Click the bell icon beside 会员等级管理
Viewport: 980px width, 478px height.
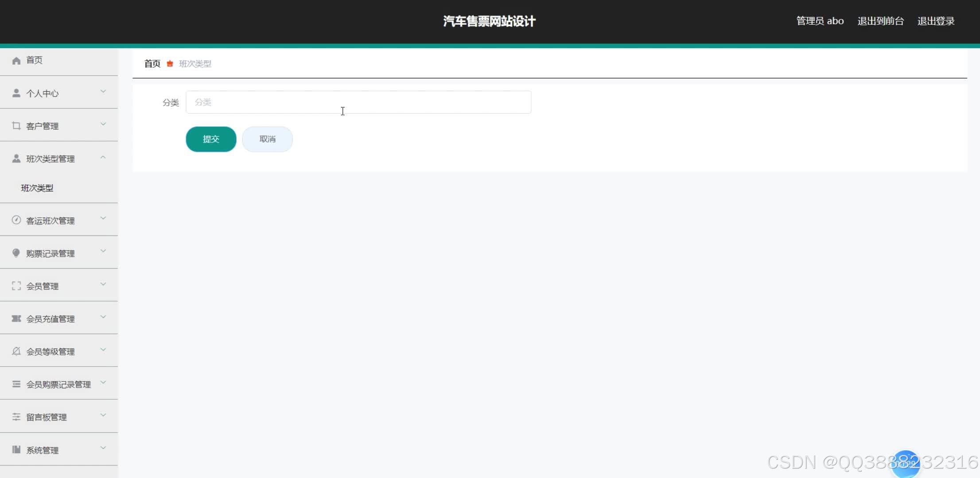pyautogui.click(x=16, y=351)
